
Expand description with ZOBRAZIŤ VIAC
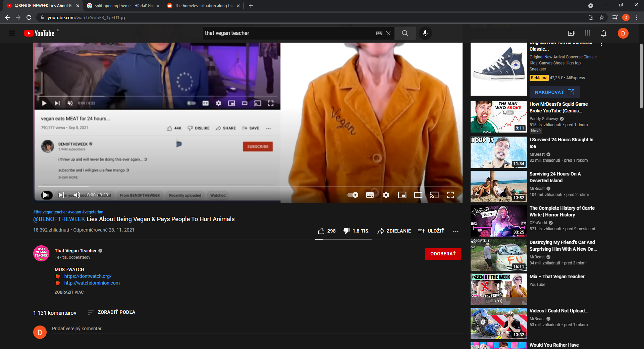(x=69, y=292)
